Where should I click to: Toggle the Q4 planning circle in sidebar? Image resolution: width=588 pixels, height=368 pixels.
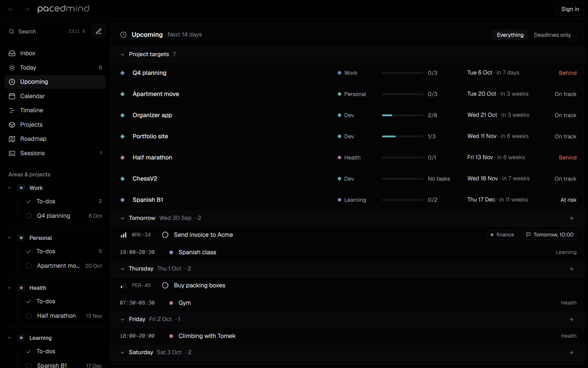click(29, 216)
